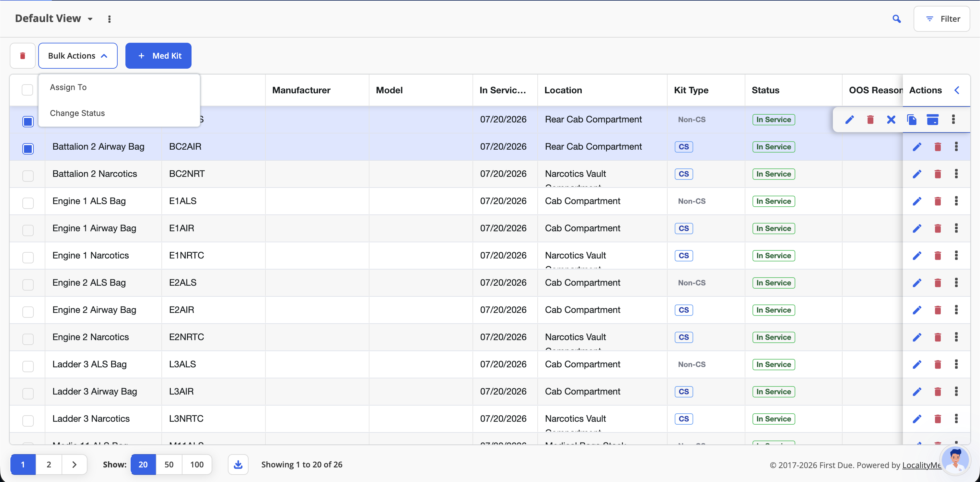
Task: Show 50 rows per page
Action: tap(169, 464)
